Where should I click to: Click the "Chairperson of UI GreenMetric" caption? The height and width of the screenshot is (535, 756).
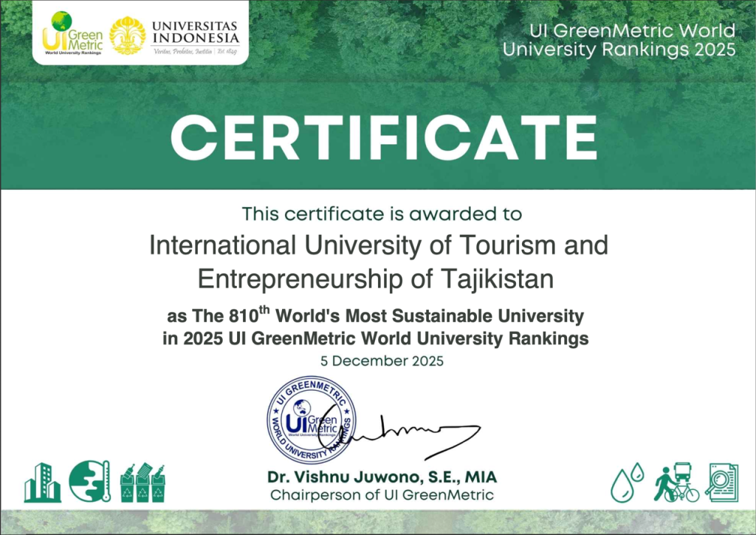(x=382, y=495)
